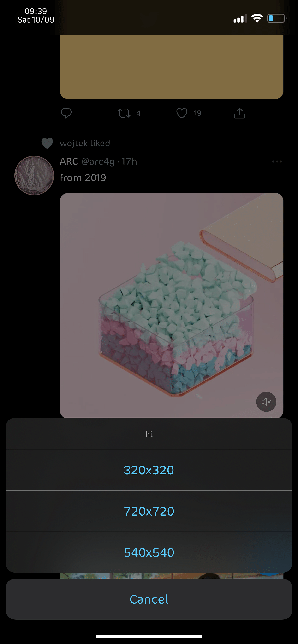Tap the home indicator bar
This screenshot has width=298, height=644.
[149, 636]
